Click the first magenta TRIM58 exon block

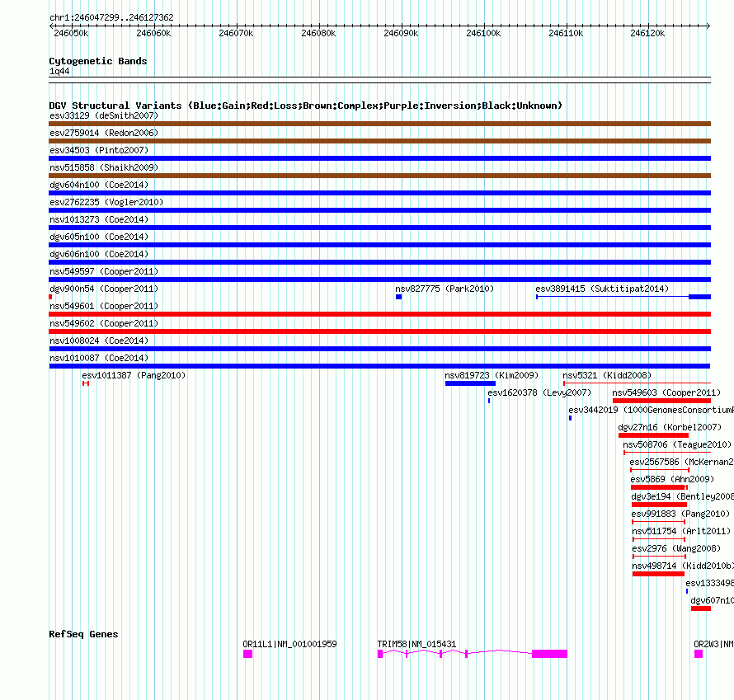click(x=380, y=654)
